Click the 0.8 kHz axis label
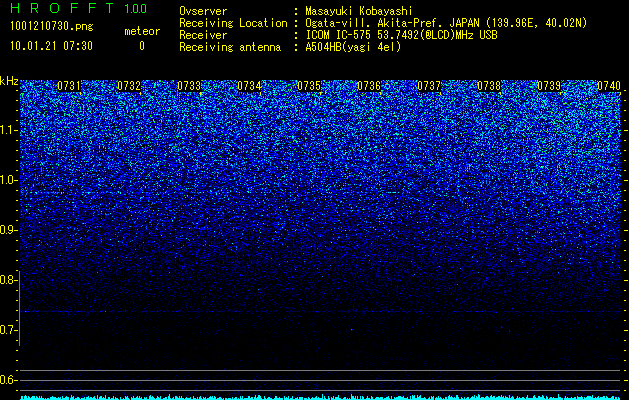 [x=9, y=280]
